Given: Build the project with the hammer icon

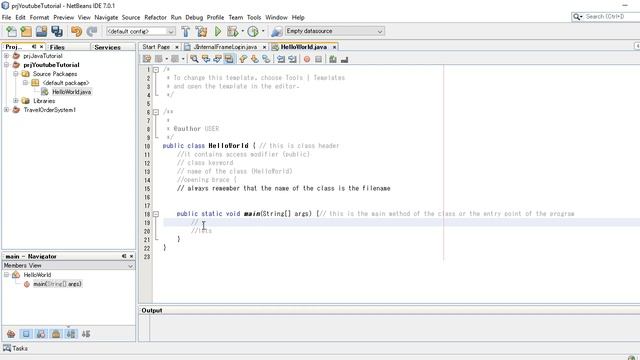Looking at the screenshot, I should pos(186,31).
